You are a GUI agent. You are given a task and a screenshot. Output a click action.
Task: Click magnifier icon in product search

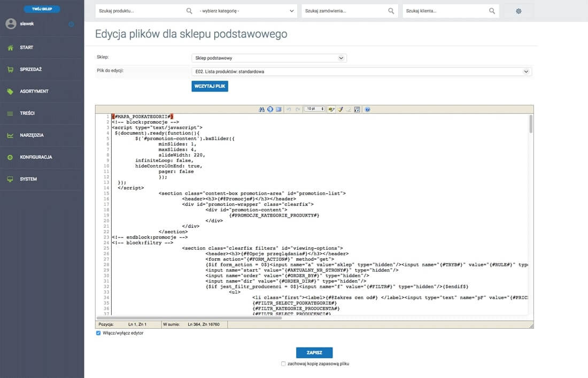[189, 11]
